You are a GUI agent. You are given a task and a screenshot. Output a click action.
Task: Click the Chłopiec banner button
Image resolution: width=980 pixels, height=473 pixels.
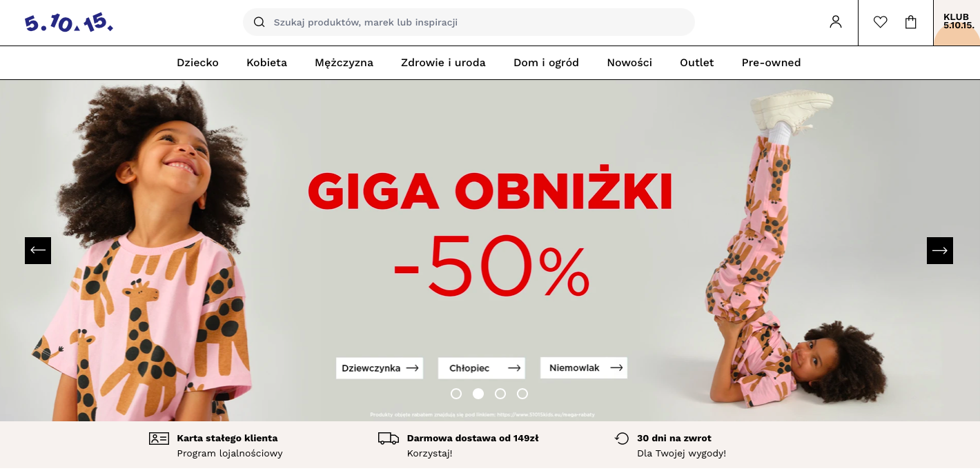point(482,368)
